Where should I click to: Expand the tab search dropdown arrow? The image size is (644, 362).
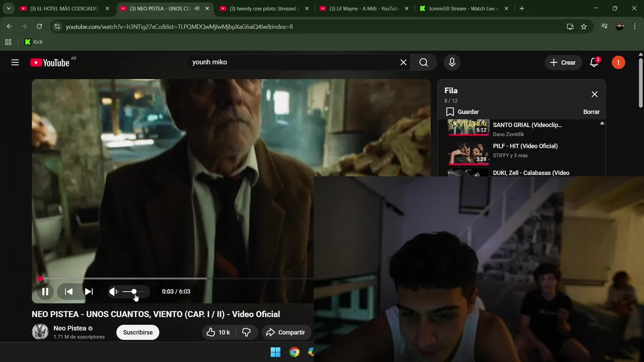[x=9, y=9]
